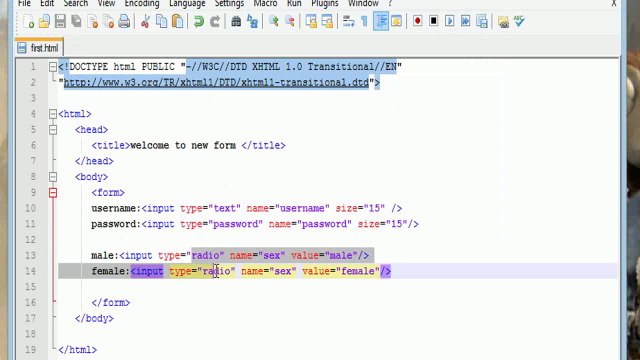Collapse the DOCTYPE fold marker on line 1
This screenshot has width=640, height=360.
click(x=53, y=67)
